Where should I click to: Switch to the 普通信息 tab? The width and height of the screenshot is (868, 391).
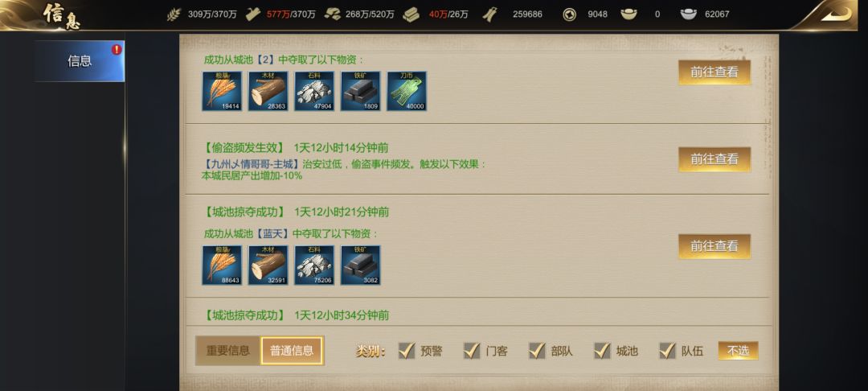pyautogui.click(x=292, y=351)
